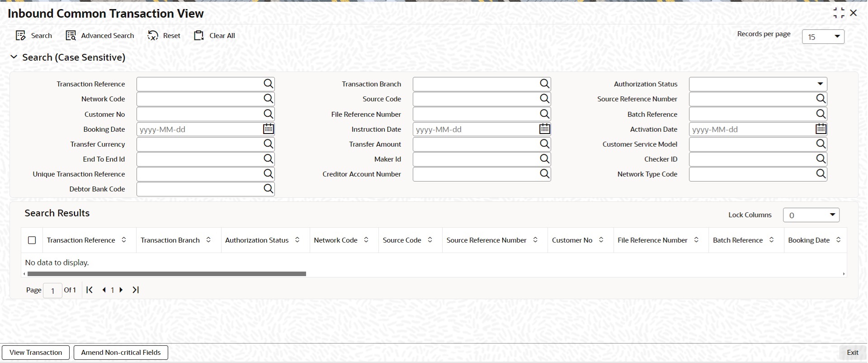Open lookup for Transaction Reference field
The image size is (868, 363).
point(269,84)
